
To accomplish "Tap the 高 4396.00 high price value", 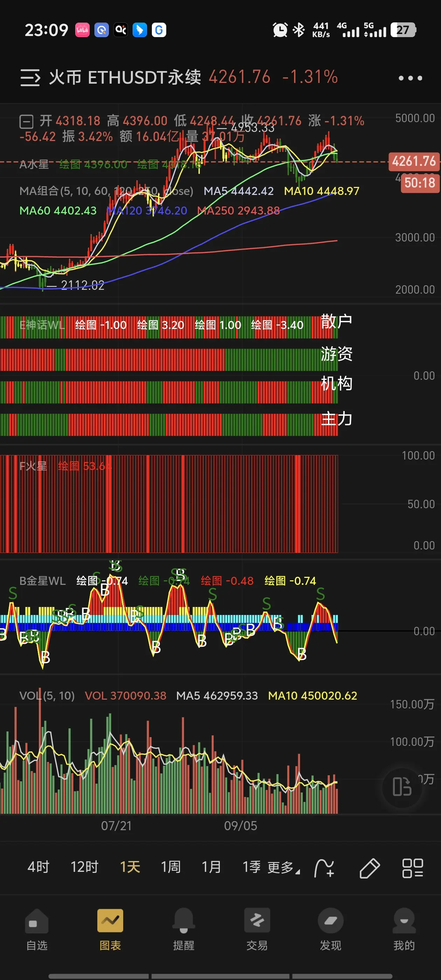I will point(137,121).
